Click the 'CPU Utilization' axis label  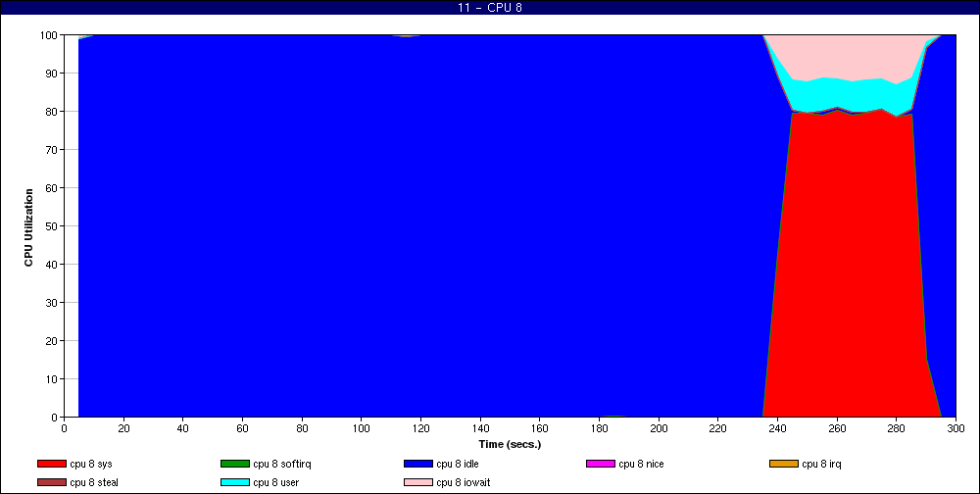(28, 227)
